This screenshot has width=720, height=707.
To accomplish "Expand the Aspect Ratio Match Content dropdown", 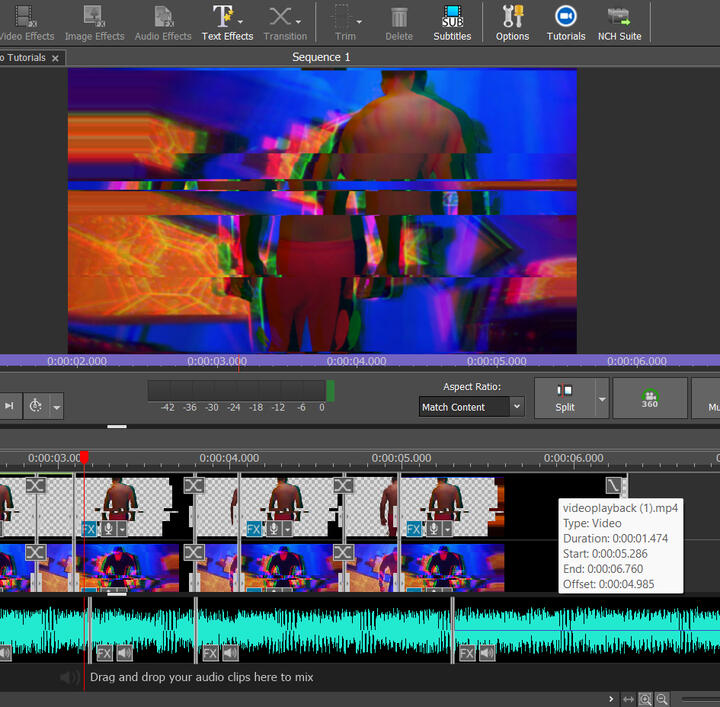I will [516, 407].
